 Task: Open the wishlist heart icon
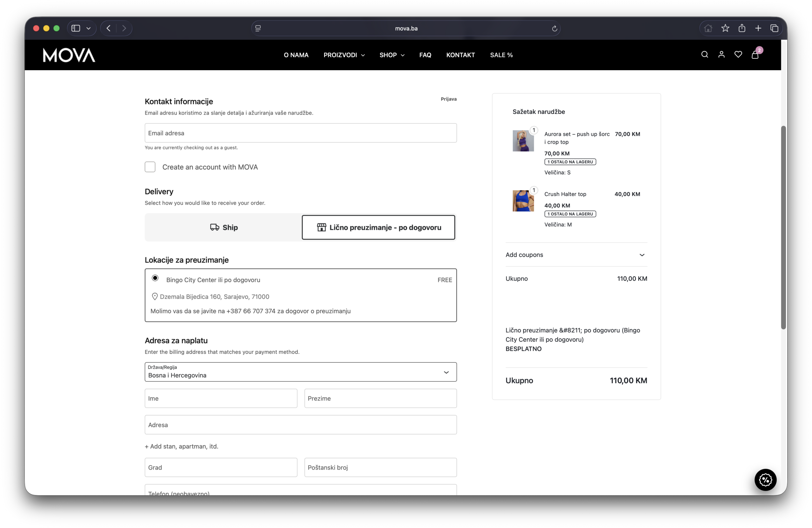(x=738, y=55)
